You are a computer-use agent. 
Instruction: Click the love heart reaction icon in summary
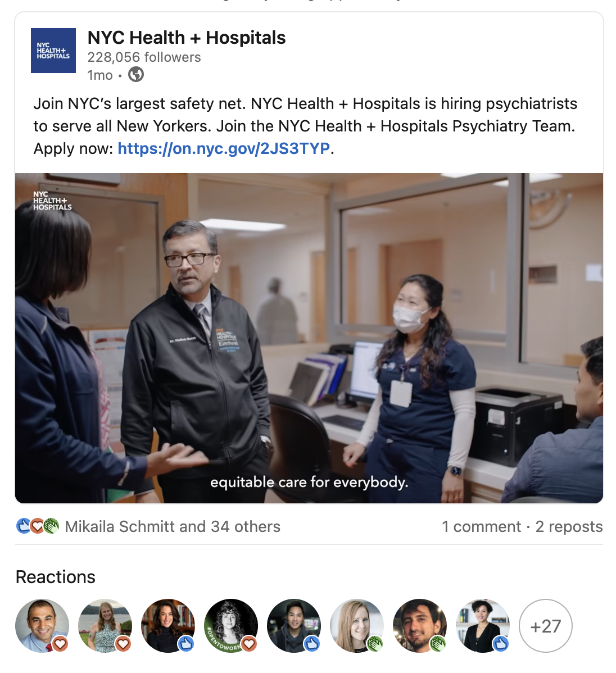point(37,526)
